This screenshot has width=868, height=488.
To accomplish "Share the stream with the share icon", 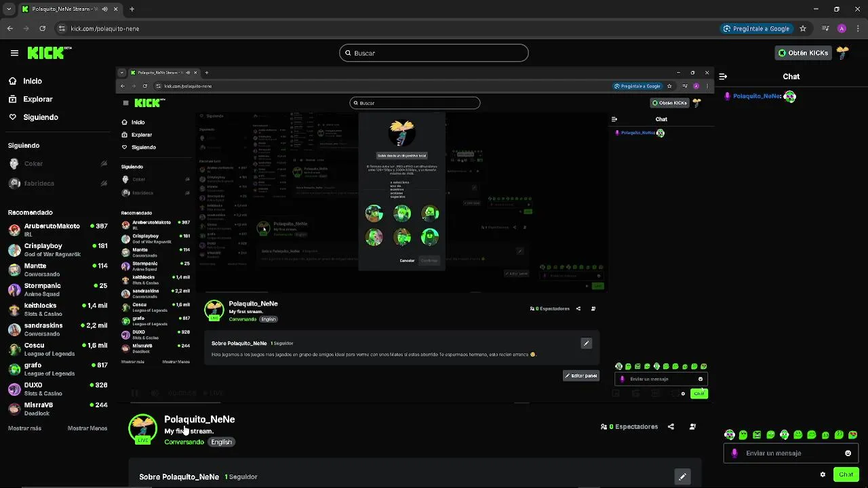I will click(x=671, y=427).
